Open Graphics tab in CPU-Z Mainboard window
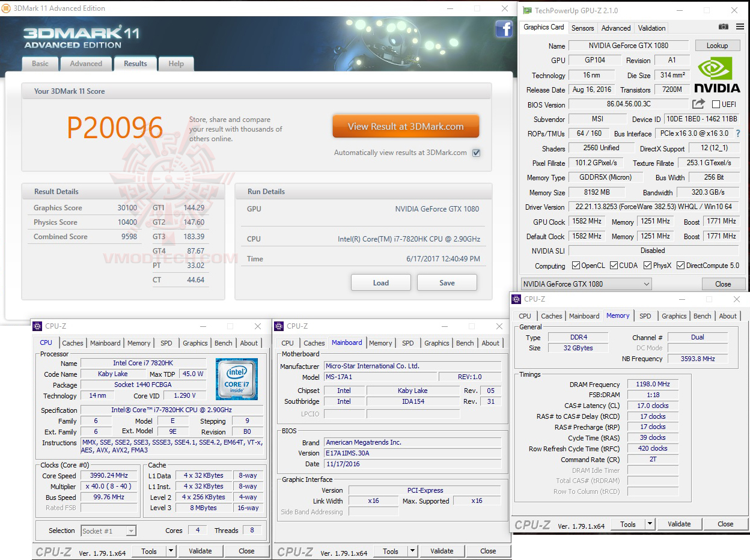The image size is (750, 560). (x=437, y=343)
